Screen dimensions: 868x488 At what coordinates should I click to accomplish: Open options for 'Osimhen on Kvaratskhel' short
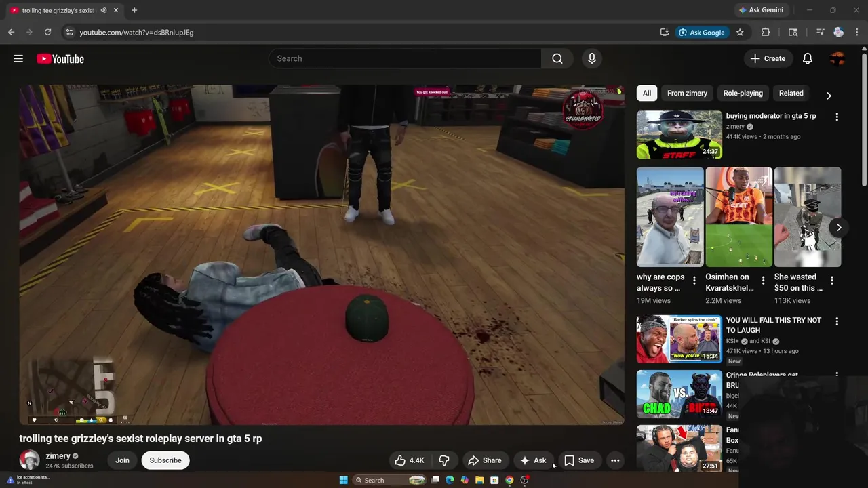763,280
